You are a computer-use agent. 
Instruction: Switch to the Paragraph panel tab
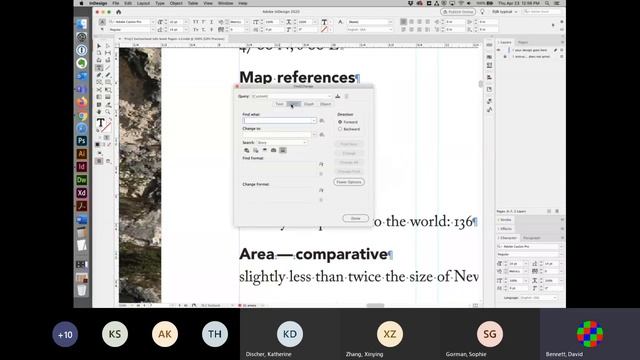(532, 238)
